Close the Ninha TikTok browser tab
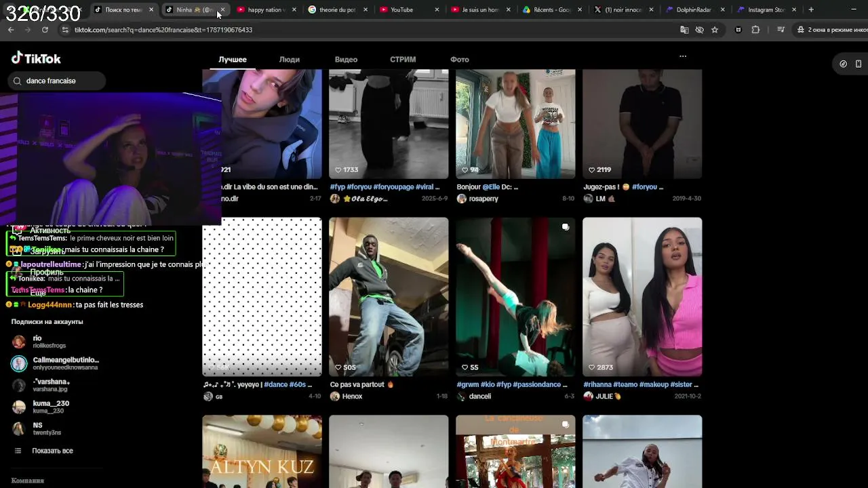Screen dimensions: 868x488 (222, 9)
